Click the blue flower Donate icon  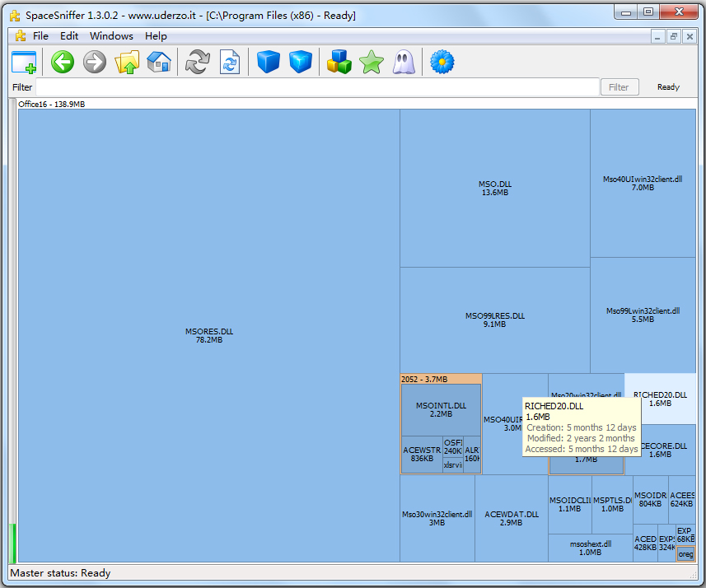coord(442,62)
